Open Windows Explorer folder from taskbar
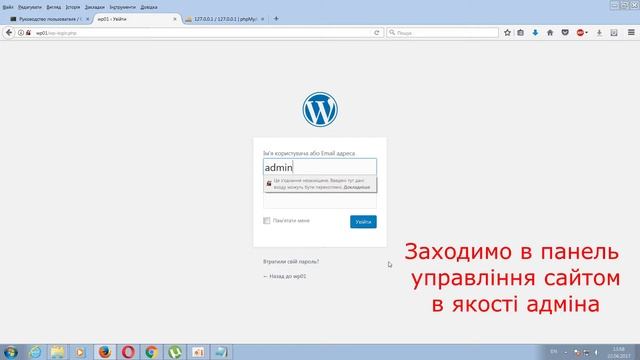Image resolution: width=640 pixels, height=360 pixels. [x=58, y=352]
